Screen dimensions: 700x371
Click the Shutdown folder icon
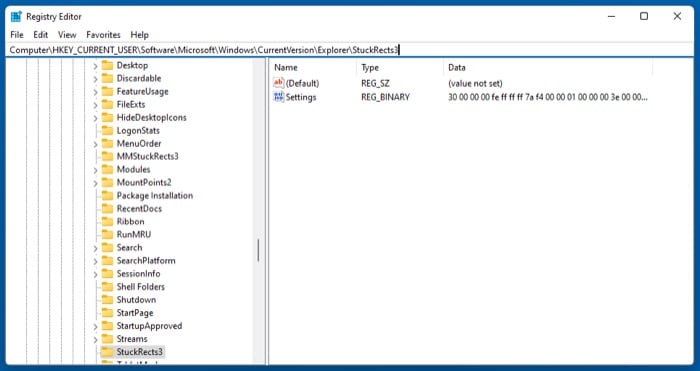click(107, 300)
